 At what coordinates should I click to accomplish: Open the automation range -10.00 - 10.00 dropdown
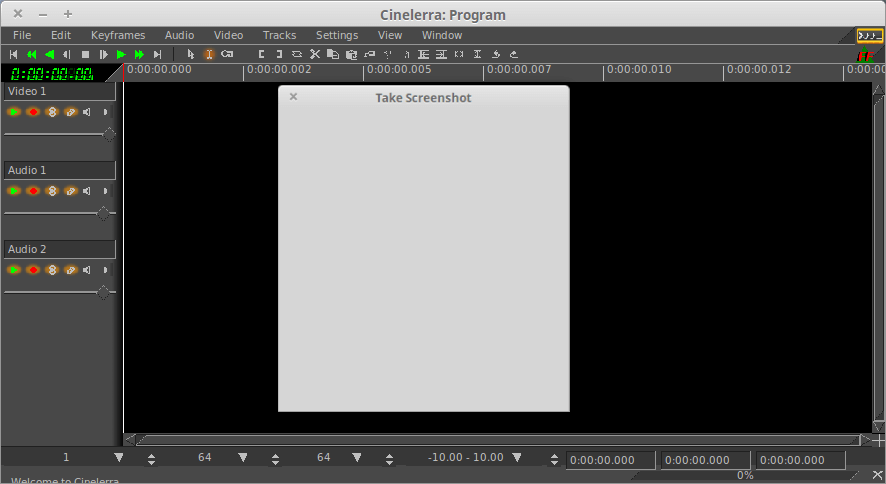pos(516,458)
